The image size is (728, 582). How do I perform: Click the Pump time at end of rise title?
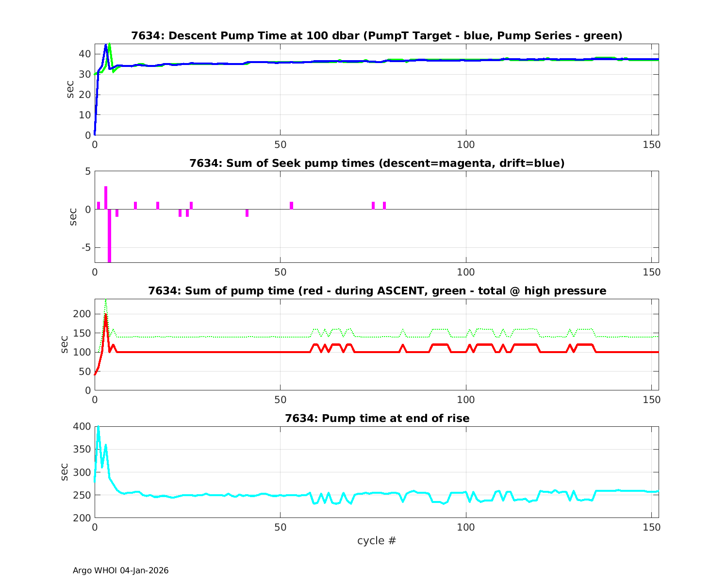click(x=377, y=418)
